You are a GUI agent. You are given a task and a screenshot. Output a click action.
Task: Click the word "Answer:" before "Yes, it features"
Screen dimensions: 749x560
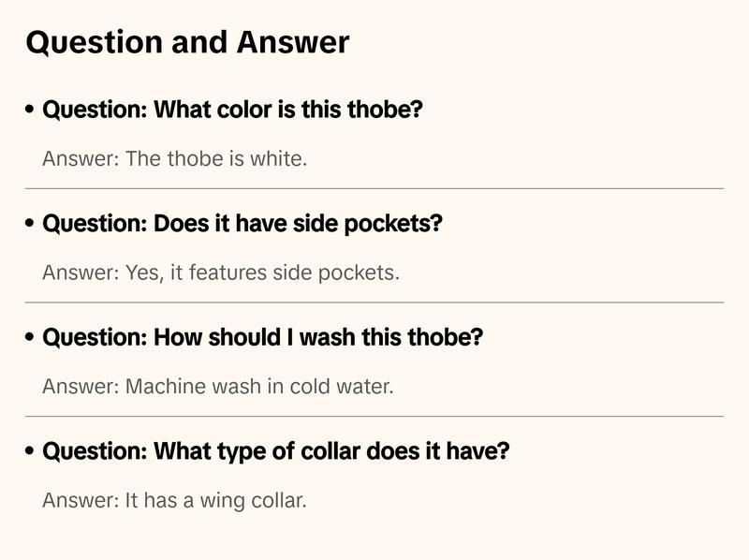(x=81, y=273)
